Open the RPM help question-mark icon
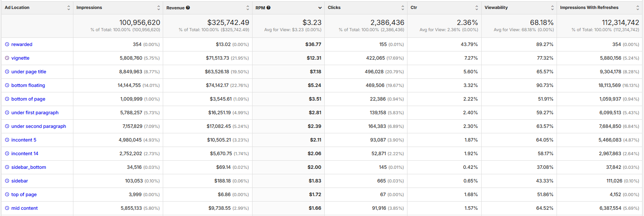The image size is (644, 216). [x=269, y=8]
